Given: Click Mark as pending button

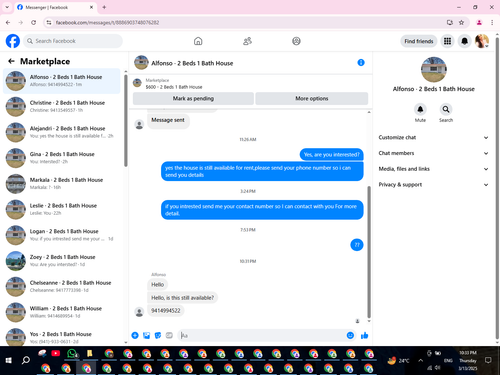Looking at the screenshot, I should (x=193, y=98).
